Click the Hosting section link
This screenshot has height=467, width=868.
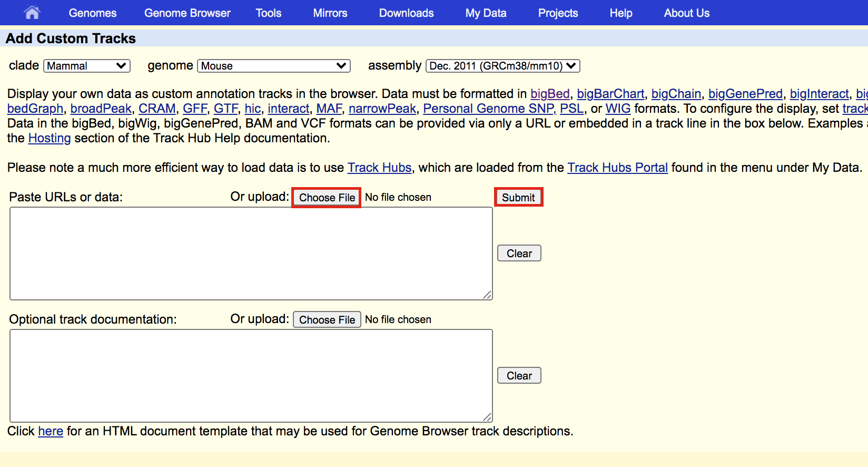50,138
